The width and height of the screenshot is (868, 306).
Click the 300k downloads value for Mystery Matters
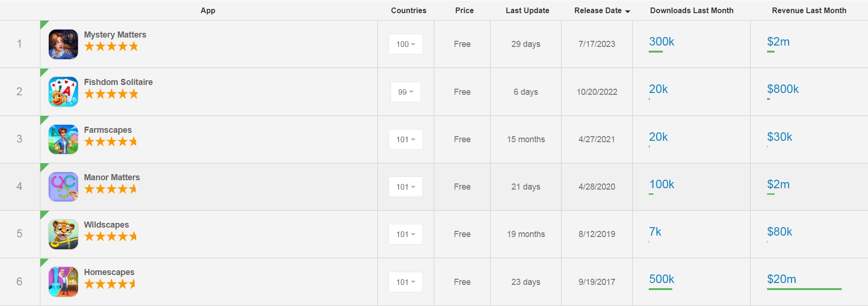click(x=661, y=42)
